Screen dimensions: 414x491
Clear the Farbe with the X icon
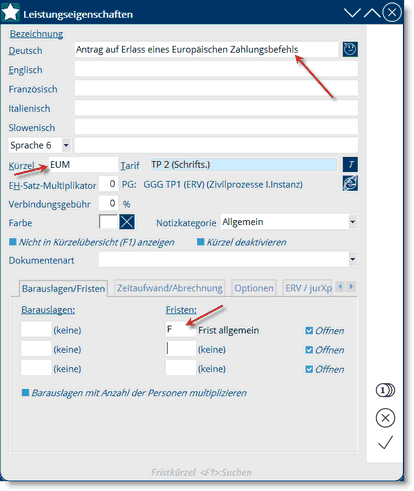pyautogui.click(x=127, y=222)
